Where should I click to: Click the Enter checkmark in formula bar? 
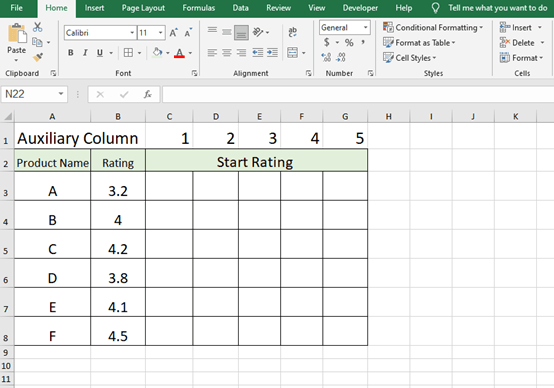click(x=124, y=94)
